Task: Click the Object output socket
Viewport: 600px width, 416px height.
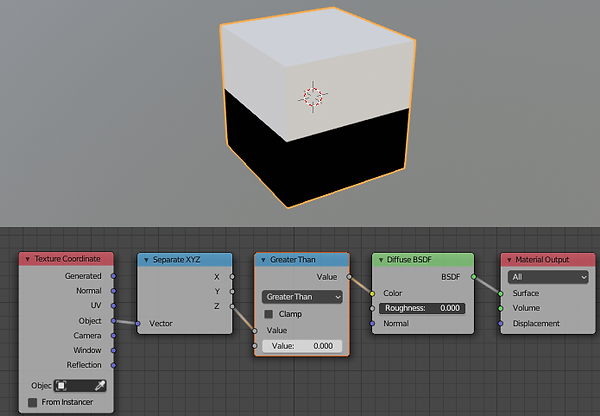Action: (113, 321)
